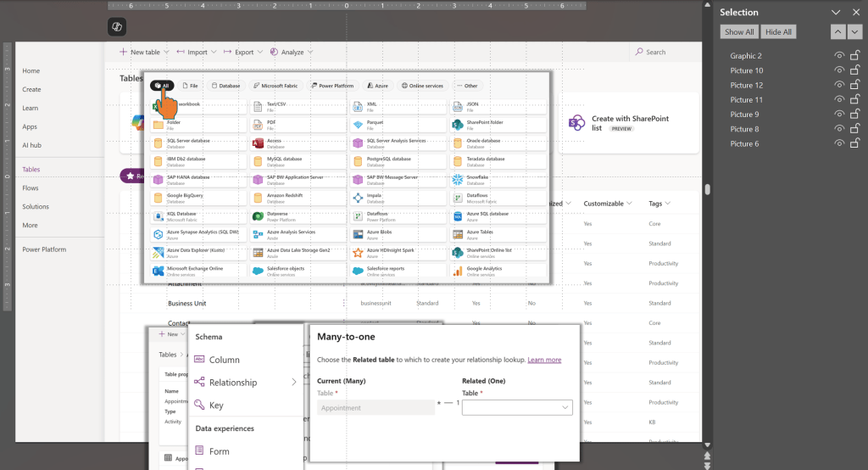The image size is (868, 470).
Task: Expand the Relationship submenu arrow
Action: click(x=294, y=383)
